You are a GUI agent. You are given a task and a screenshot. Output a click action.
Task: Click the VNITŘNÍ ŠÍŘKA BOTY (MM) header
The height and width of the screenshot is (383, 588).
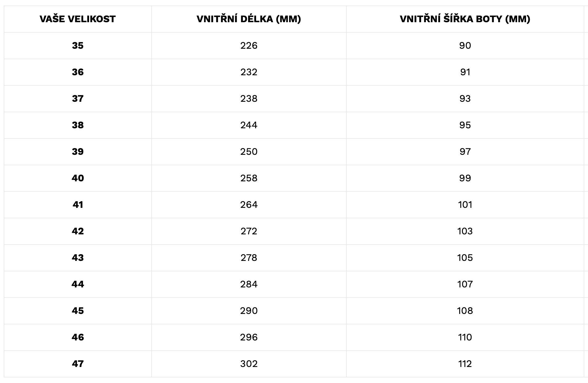[x=465, y=19]
